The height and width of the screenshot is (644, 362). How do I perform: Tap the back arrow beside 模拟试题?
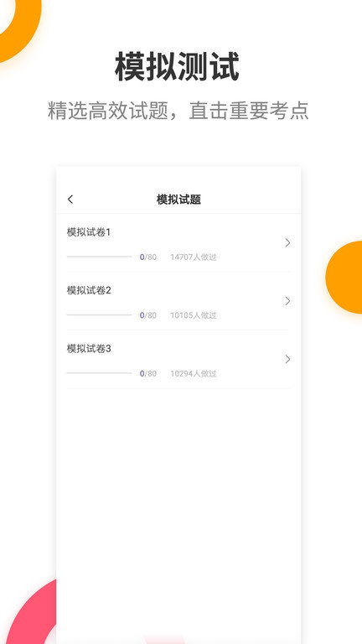70,200
